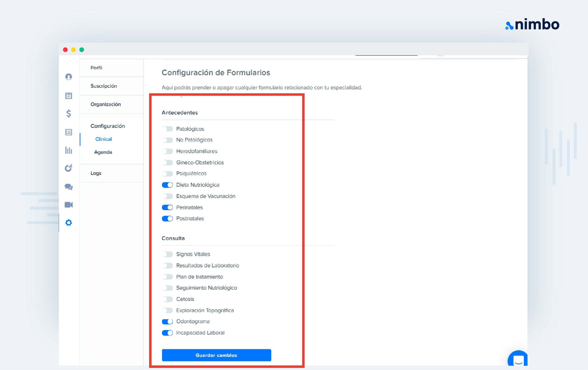The height and width of the screenshot is (370, 588).
Task: Toggle the Incapacidad Laboral switch off
Action: pos(167,333)
